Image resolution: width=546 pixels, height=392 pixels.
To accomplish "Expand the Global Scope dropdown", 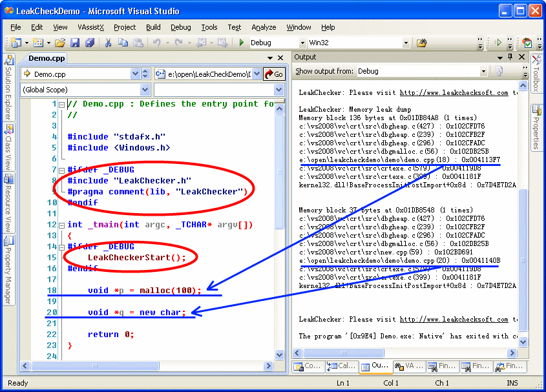I will 146,90.
